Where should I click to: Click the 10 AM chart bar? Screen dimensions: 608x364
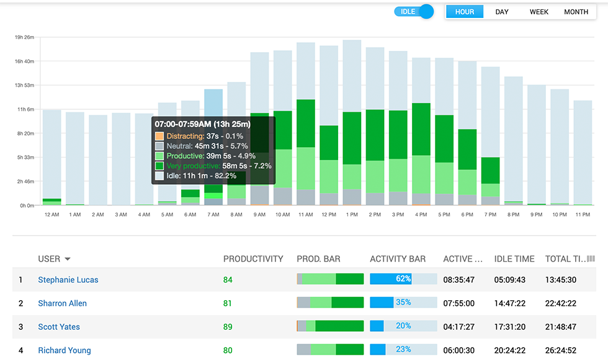(x=283, y=128)
